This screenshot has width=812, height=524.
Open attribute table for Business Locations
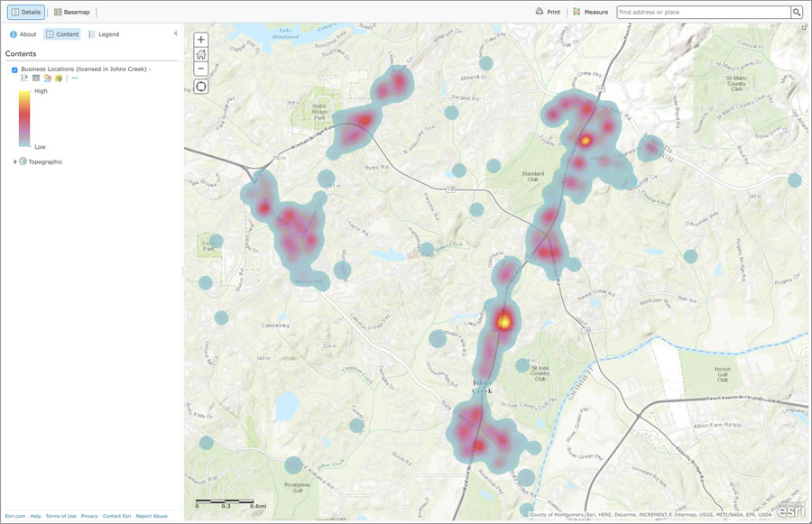click(x=34, y=78)
